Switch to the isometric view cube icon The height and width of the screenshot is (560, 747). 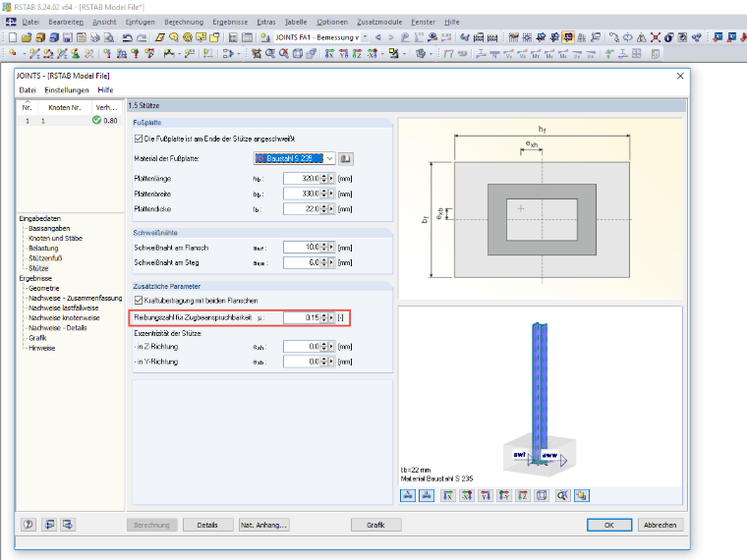click(542, 496)
